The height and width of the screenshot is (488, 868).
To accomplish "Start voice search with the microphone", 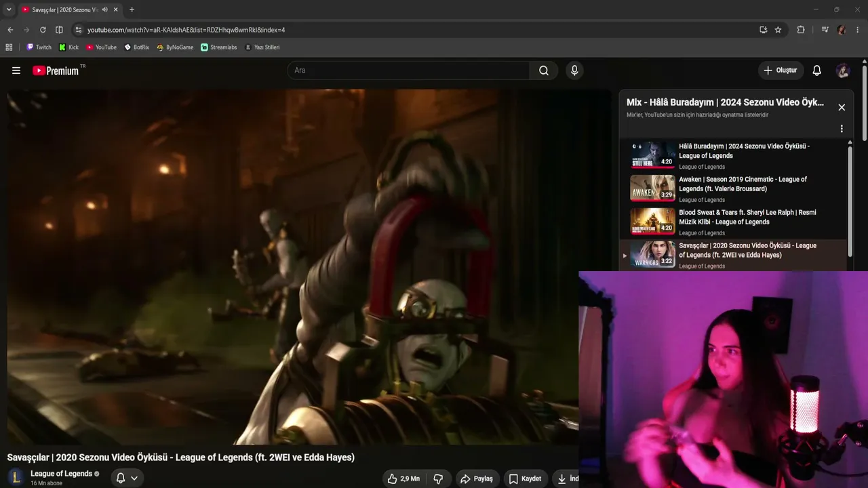I will click(574, 70).
